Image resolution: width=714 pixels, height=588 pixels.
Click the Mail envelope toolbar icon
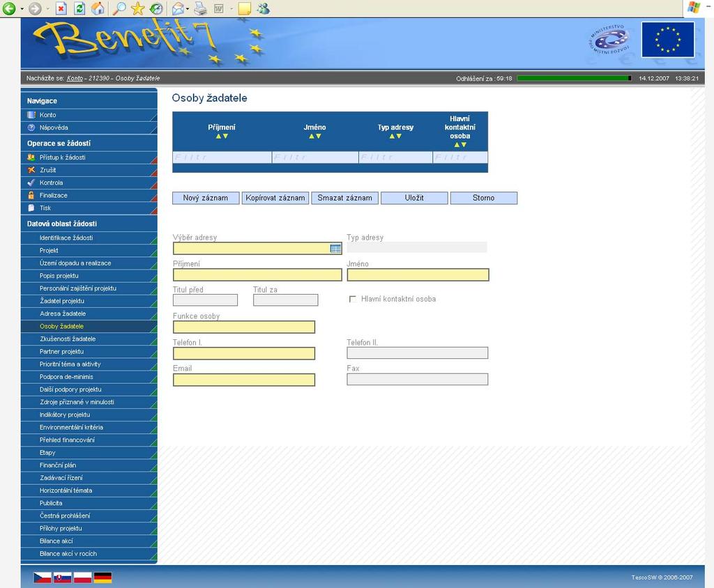(x=178, y=8)
